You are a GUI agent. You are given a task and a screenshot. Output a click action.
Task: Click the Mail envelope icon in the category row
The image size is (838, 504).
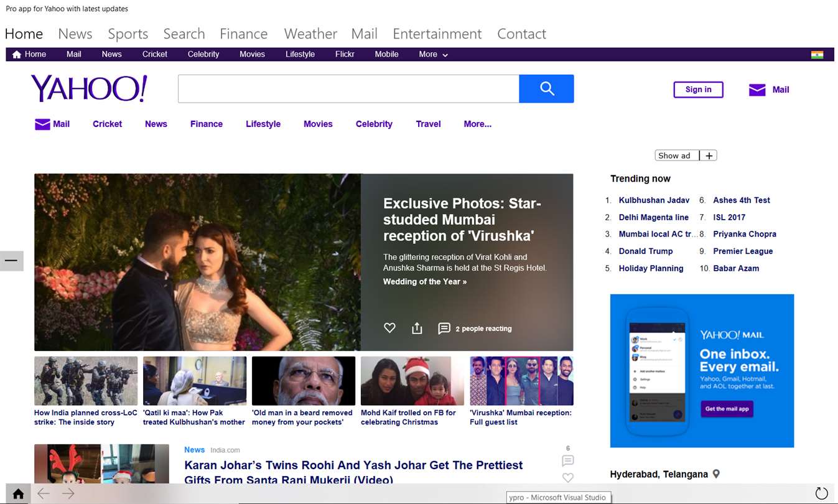(42, 124)
